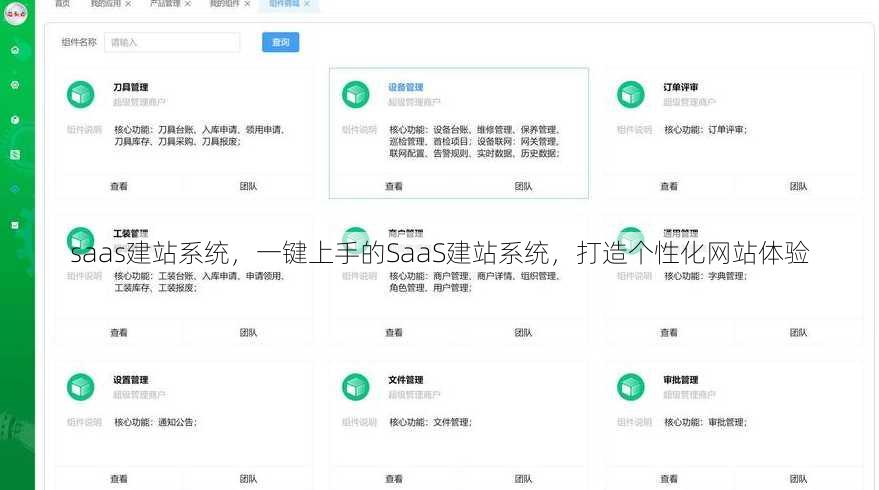The image size is (879, 490).
Task: Click the 刀具管理 card cube icon
Action: click(81, 94)
